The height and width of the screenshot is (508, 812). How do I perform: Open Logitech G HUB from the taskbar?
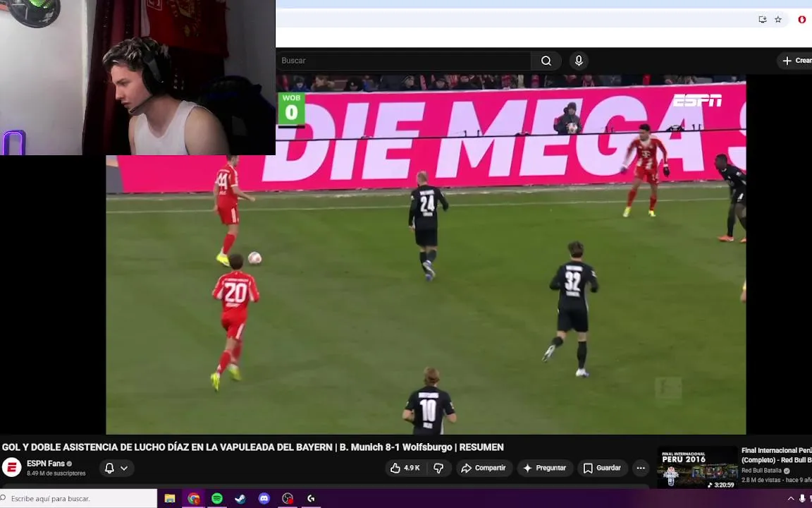click(312, 499)
